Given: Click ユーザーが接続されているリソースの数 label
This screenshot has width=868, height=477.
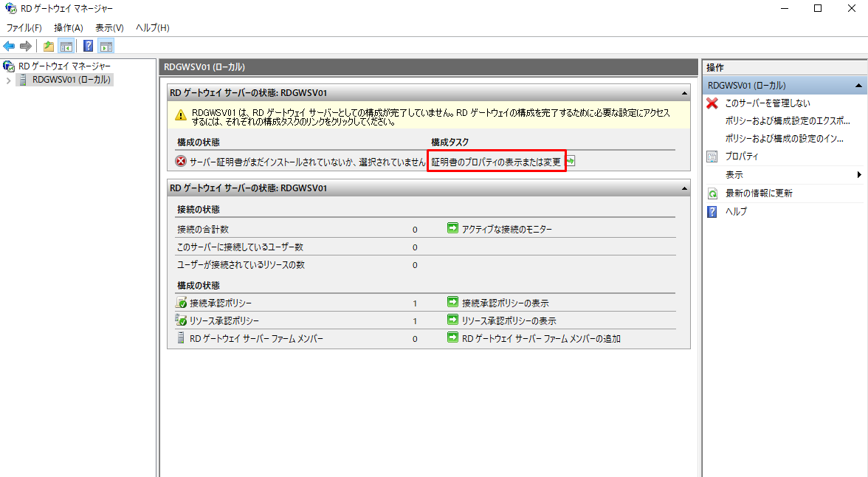Looking at the screenshot, I should pyautogui.click(x=241, y=265).
